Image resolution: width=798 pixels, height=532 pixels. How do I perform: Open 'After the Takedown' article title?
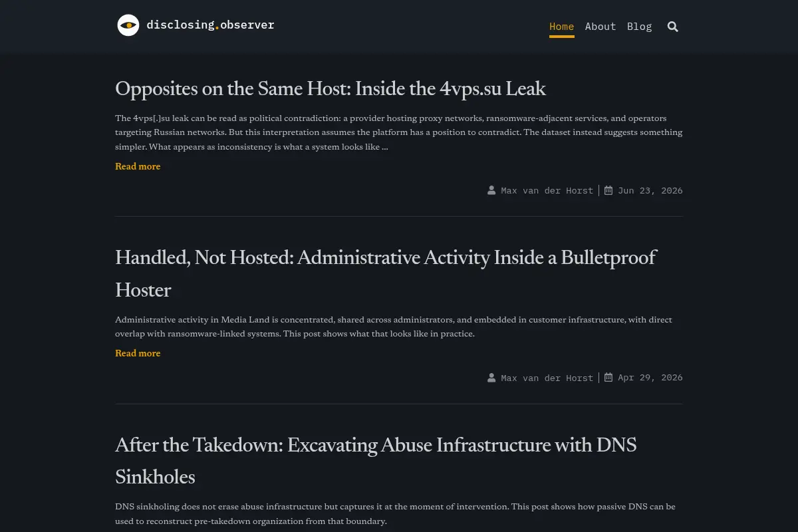click(376, 461)
